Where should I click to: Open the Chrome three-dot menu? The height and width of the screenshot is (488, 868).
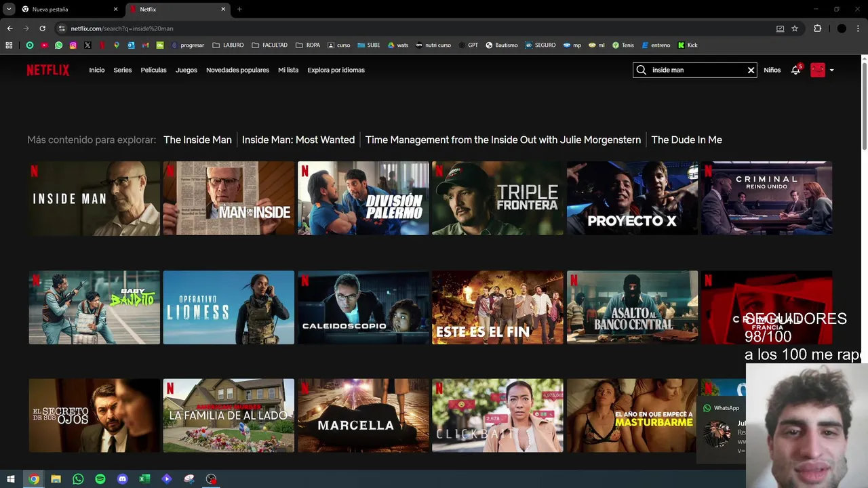coord(859,28)
